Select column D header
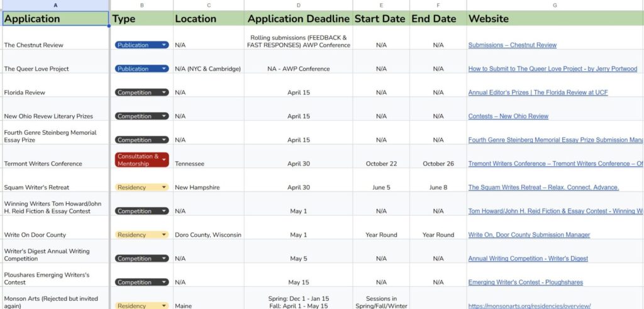 point(298,5)
